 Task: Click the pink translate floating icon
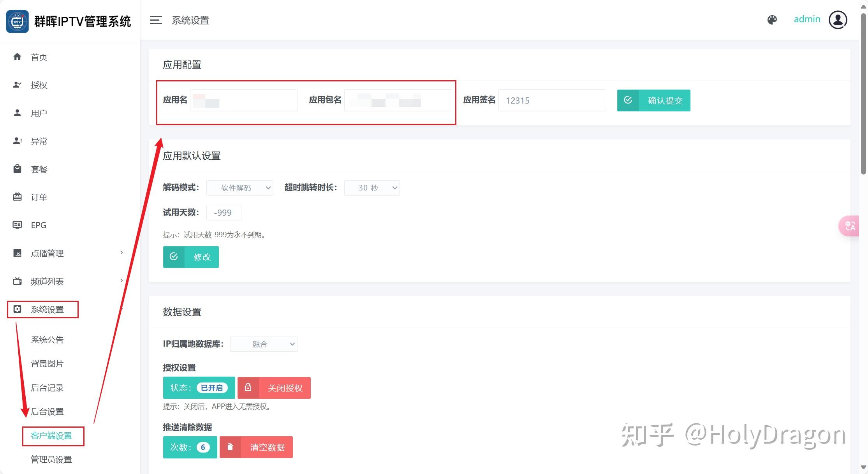850,226
